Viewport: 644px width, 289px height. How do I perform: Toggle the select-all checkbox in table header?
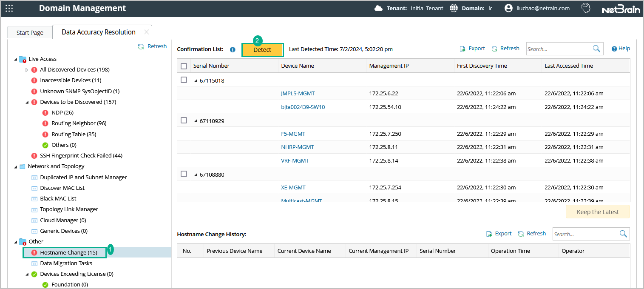pos(184,66)
